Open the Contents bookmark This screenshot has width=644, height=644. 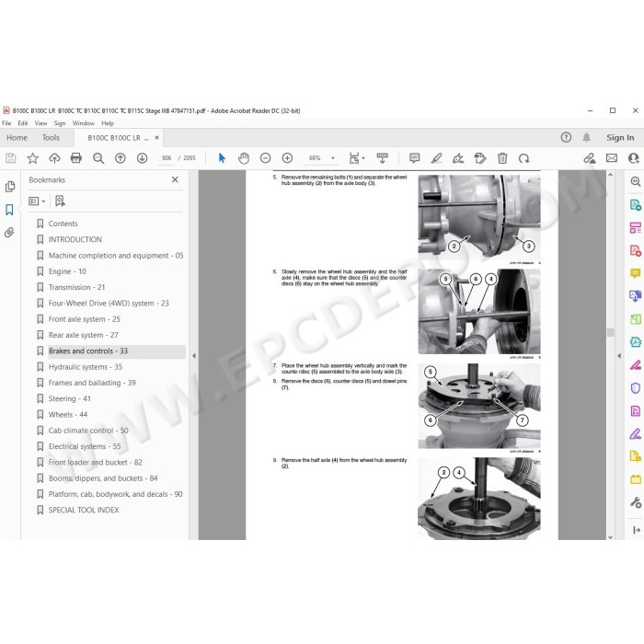63,224
